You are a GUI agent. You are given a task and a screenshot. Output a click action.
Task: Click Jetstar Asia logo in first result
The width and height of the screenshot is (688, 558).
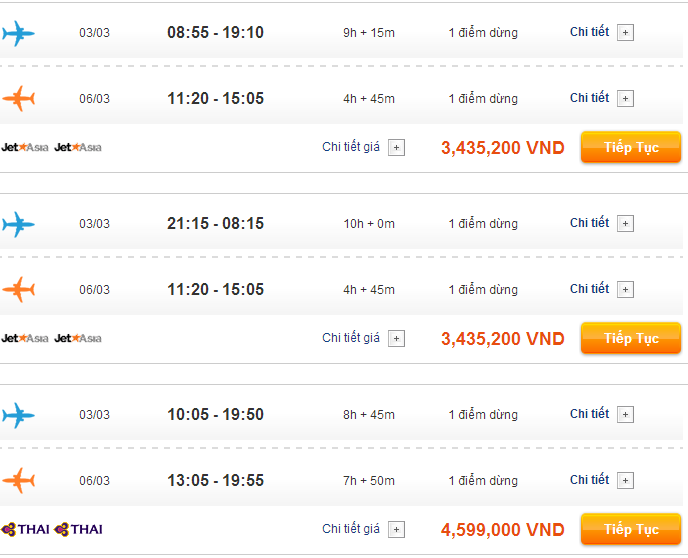click(x=25, y=147)
